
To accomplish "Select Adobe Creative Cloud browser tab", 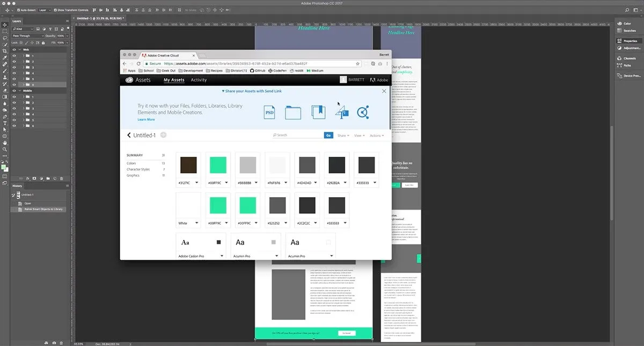I will click(x=166, y=55).
